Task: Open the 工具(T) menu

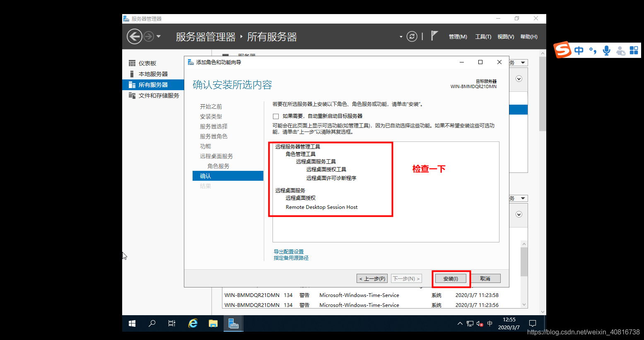Action: pyautogui.click(x=483, y=37)
